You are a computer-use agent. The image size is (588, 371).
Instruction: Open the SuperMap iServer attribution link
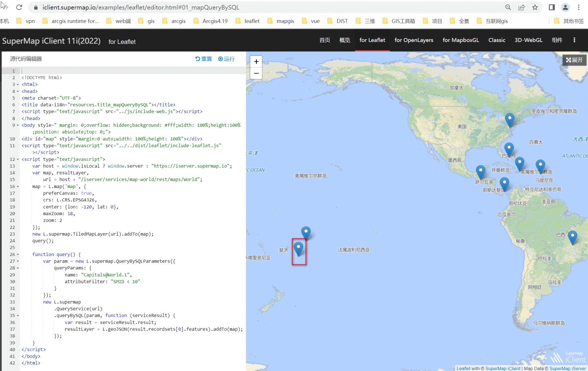tap(568, 368)
